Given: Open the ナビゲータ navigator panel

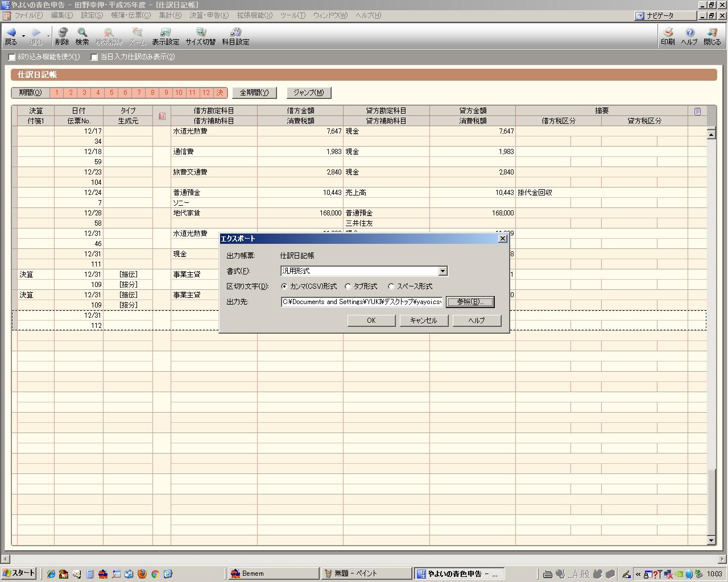Looking at the screenshot, I should click(x=666, y=16).
